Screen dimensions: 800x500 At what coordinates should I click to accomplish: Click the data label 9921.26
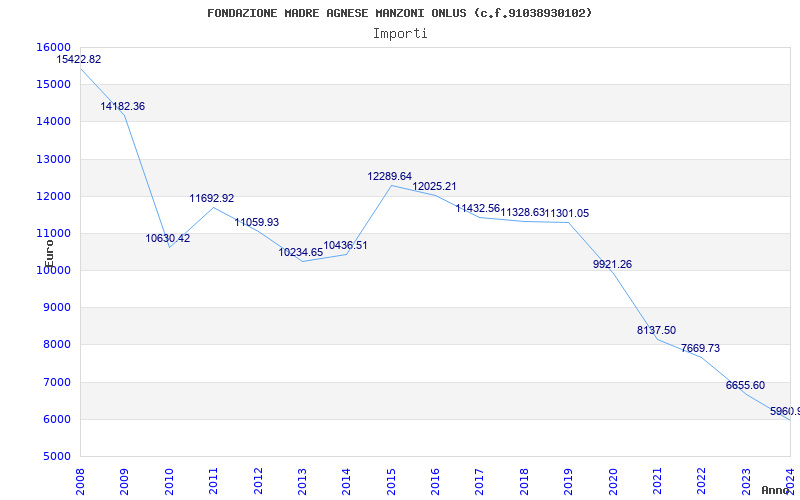612,264
